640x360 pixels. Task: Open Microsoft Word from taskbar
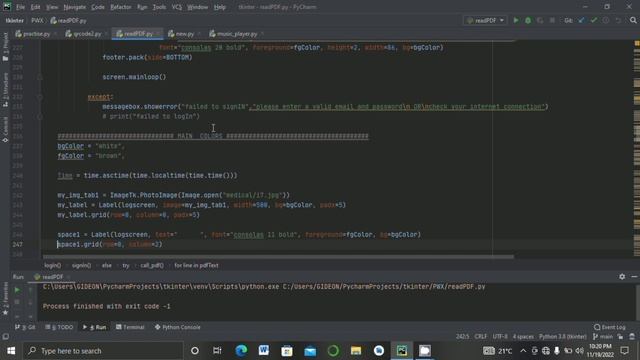point(264,351)
